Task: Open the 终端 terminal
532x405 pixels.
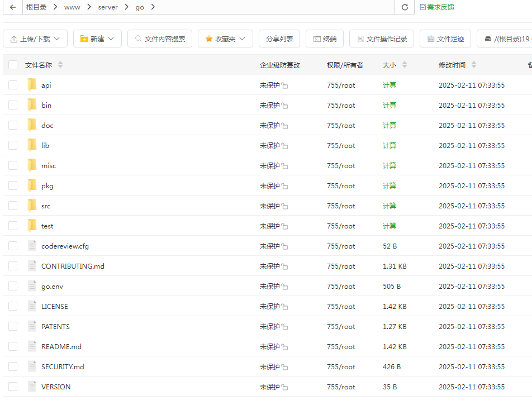Action: (325, 39)
